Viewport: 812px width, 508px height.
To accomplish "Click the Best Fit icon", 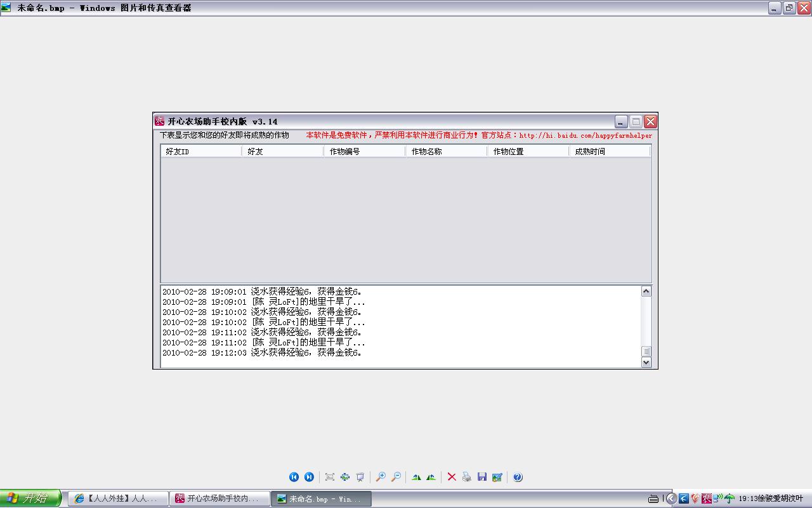I will 330,477.
